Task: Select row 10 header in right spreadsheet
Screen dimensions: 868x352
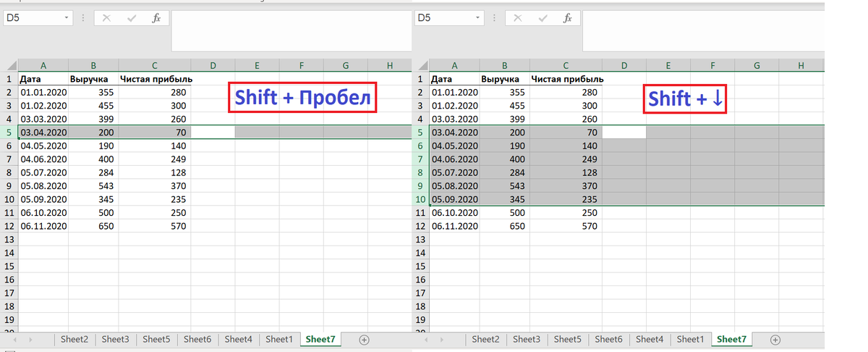Action: coord(420,199)
